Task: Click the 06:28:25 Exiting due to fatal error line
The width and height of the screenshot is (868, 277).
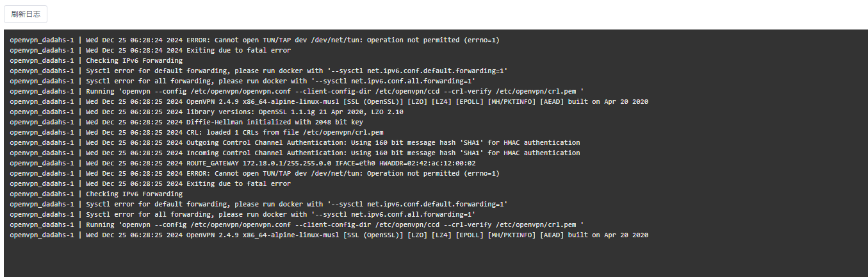Action: 151,183
